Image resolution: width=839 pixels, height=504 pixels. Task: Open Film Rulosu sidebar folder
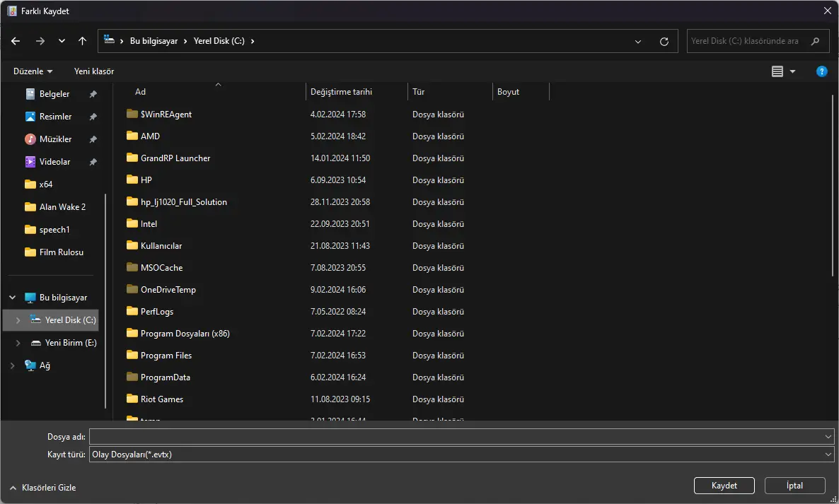point(62,252)
